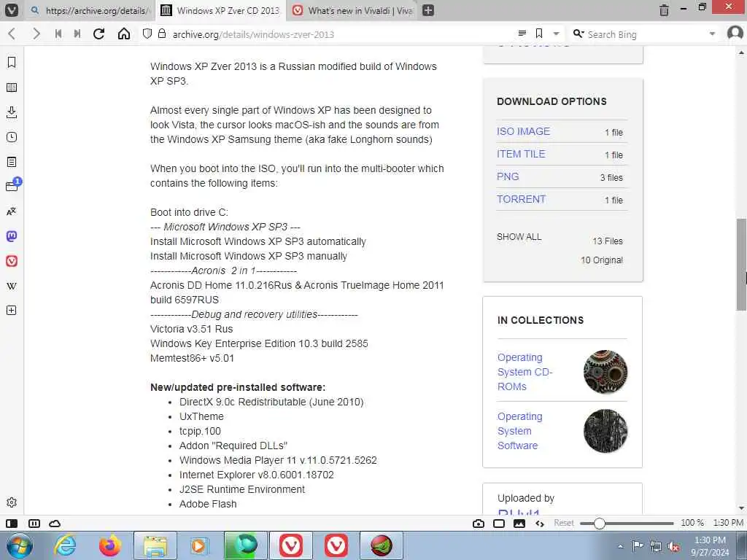The width and height of the screenshot is (747, 560).
Task: Add a new web panel
Action: [12, 311]
